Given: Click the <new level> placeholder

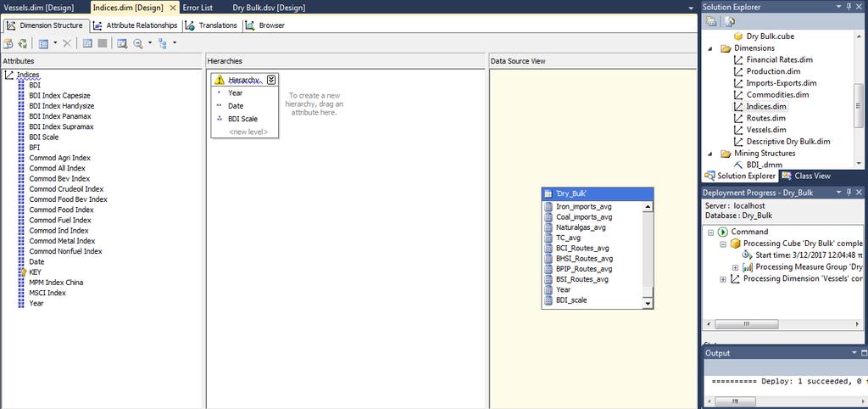Looking at the screenshot, I should pyautogui.click(x=248, y=132).
